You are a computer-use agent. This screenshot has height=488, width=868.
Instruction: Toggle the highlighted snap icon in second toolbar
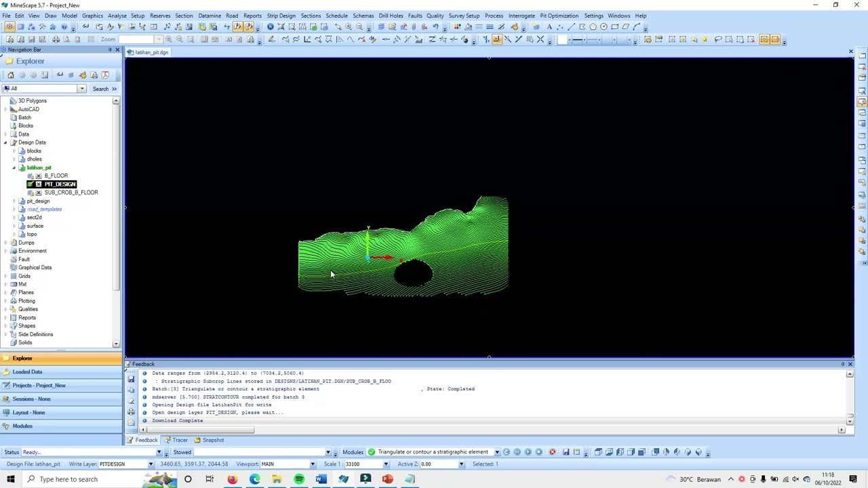click(x=496, y=39)
